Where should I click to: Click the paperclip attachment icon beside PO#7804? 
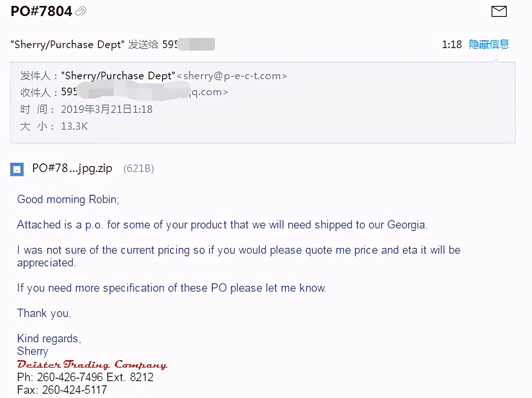pyautogui.click(x=81, y=11)
